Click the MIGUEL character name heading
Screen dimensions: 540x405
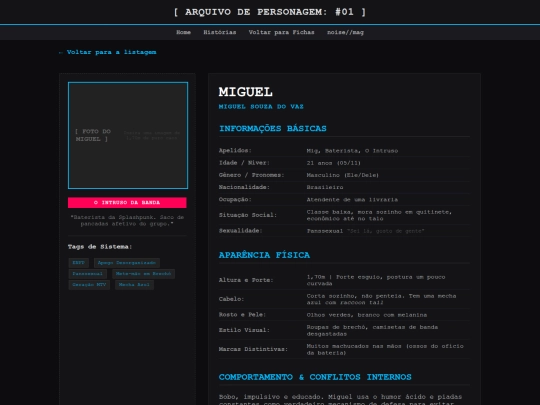246,92
